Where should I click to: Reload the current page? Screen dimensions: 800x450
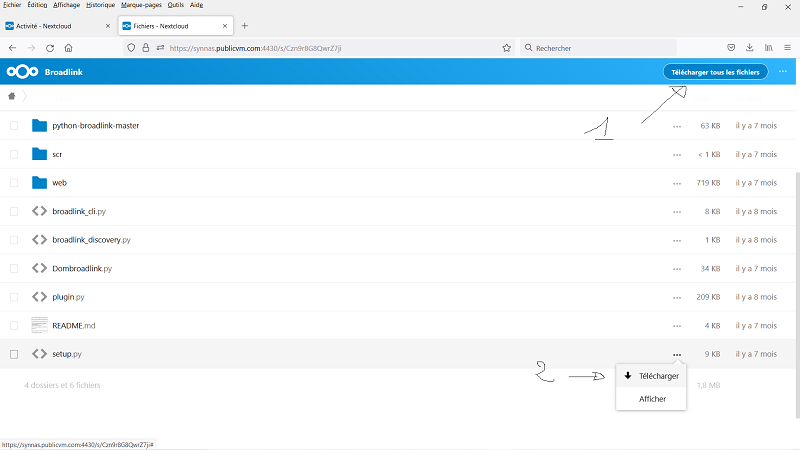click(50, 48)
